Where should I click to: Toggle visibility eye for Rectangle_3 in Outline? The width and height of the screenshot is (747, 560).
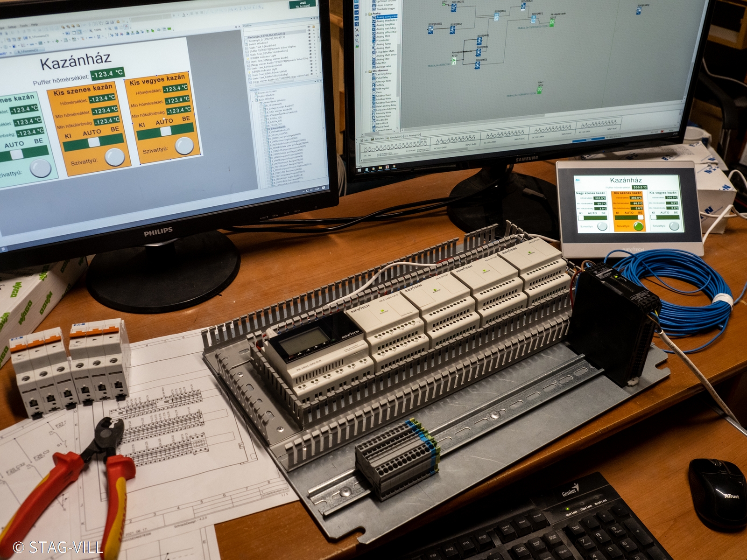pos(309,34)
